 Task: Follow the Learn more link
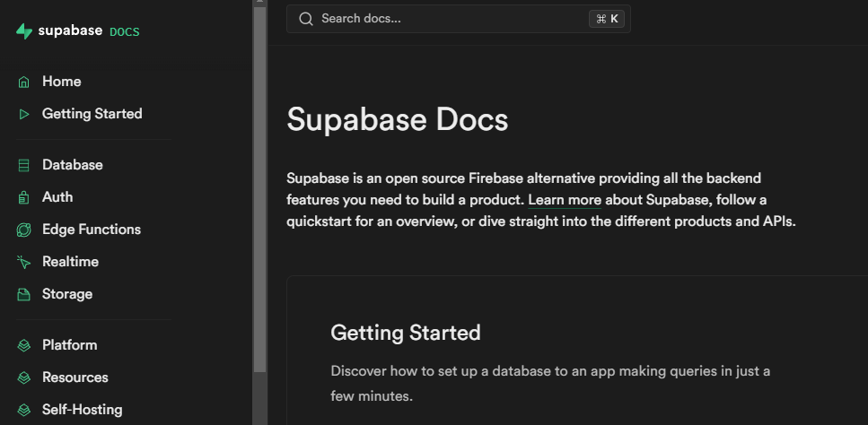pos(565,200)
